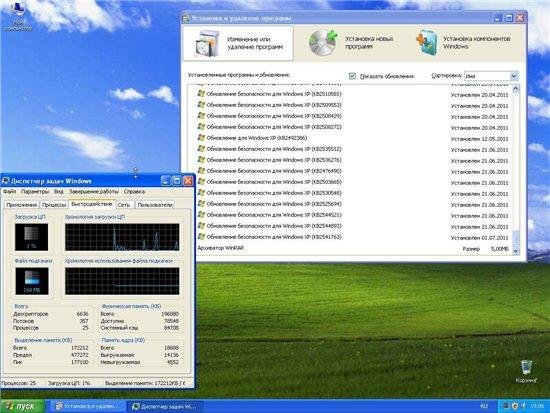Click the 'Дескрипторов' value 6636
The image size is (550, 413).
pos(82,314)
